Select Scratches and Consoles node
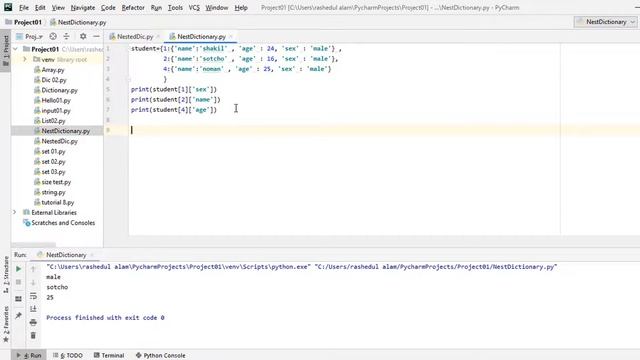The height and width of the screenshot is (360, 640). click(x=59, y=223)
